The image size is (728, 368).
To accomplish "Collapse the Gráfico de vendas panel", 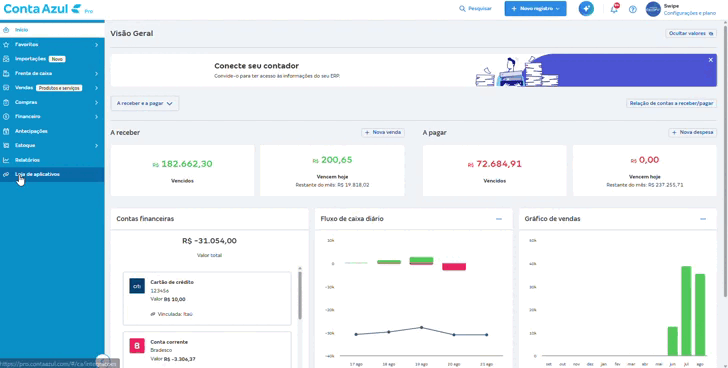I will tap(703, 219).
